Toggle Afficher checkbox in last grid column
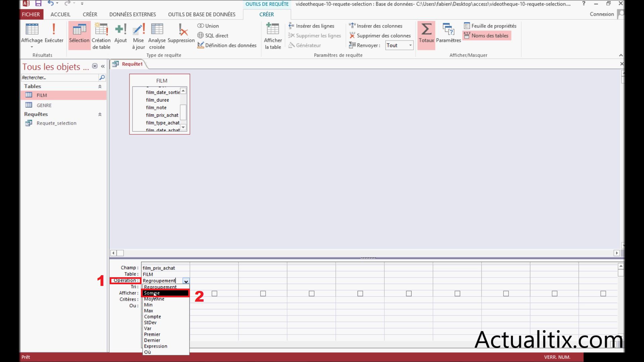This screenshot has width=644, height=362. 603,294
